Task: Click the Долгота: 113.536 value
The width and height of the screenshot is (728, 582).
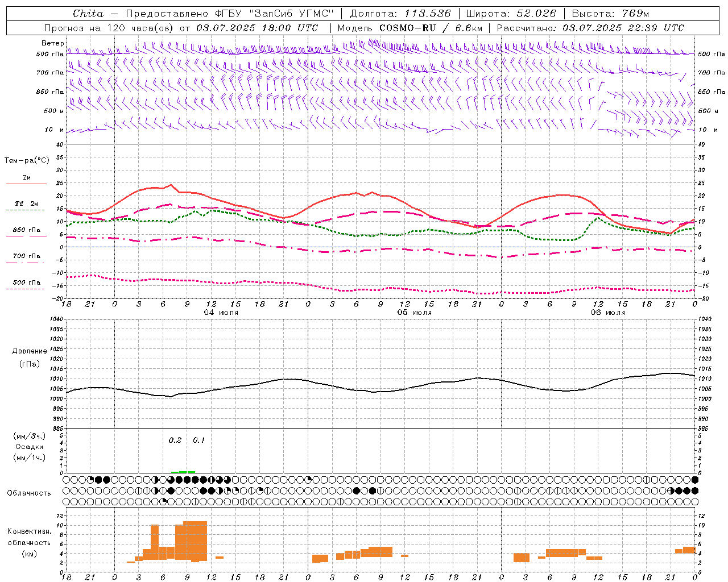Action: (400, 14)
